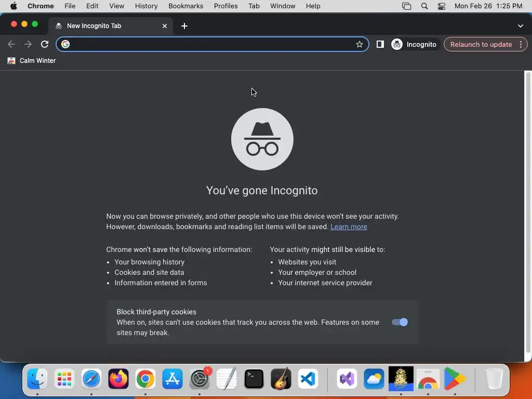The image size is (532, 399).
Task: Open the Trash in the Dock
Action: click(x=494, y=379)
